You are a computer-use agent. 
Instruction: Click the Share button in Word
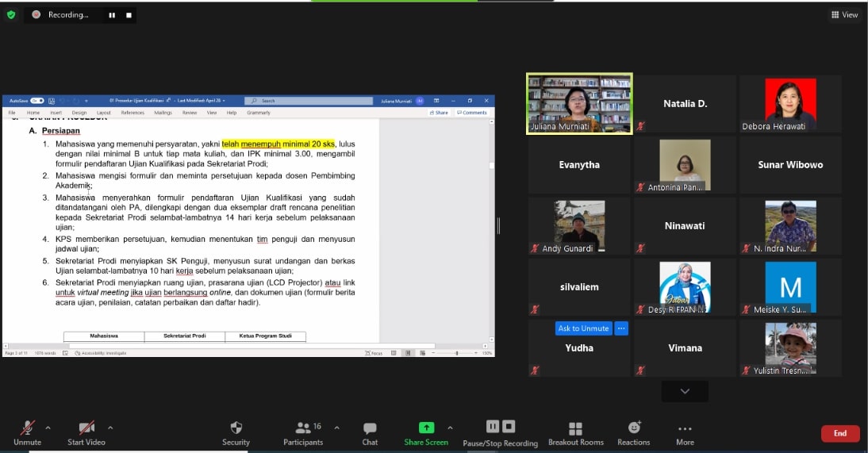click(x=439, y=113)
